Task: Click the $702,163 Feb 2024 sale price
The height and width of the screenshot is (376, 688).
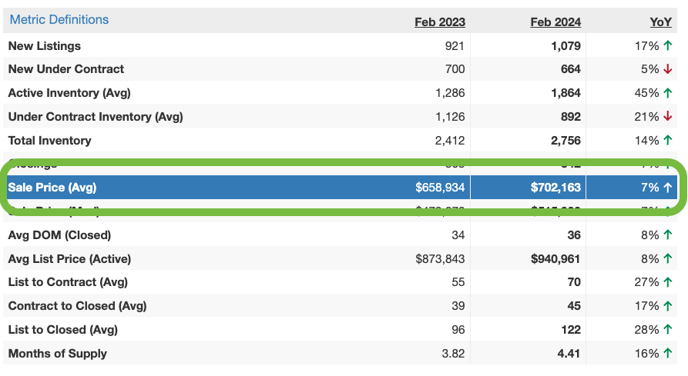Action: point(555,187)
